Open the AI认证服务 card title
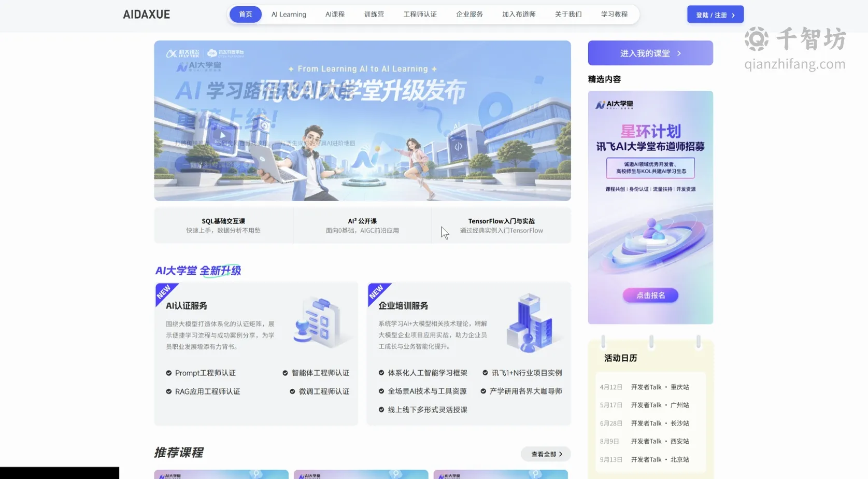 point(187,306)
